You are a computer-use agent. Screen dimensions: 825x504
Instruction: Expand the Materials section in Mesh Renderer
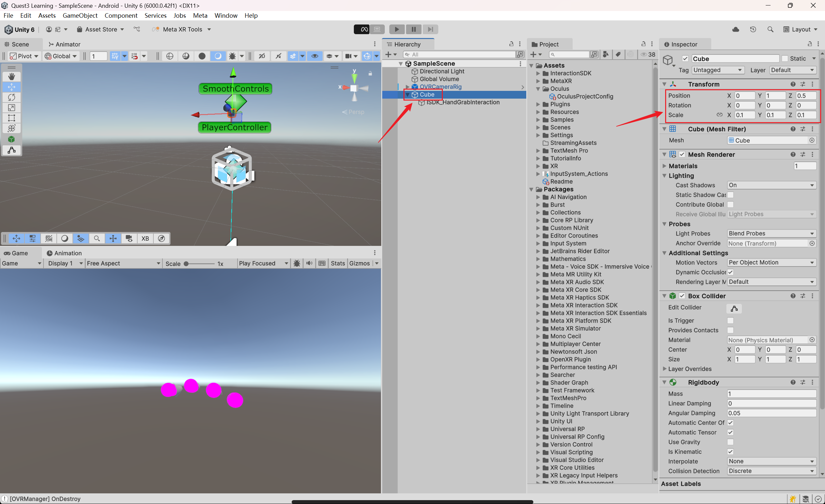point(665,166)
